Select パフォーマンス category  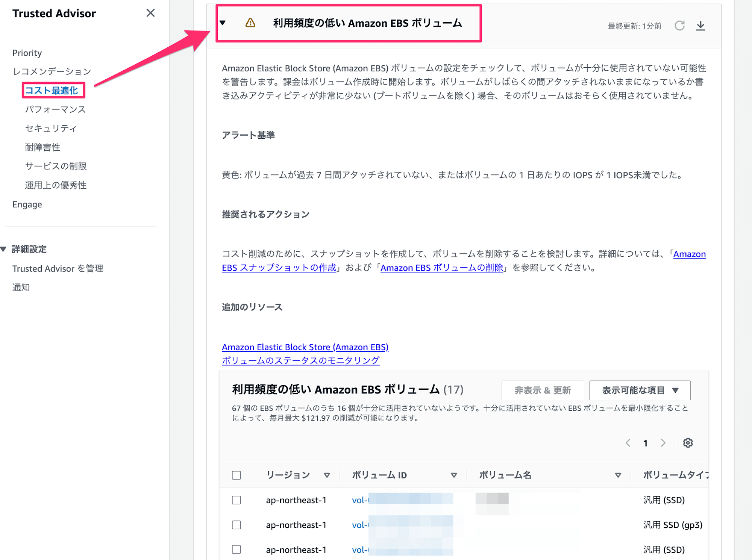click(x=55, y=109)
